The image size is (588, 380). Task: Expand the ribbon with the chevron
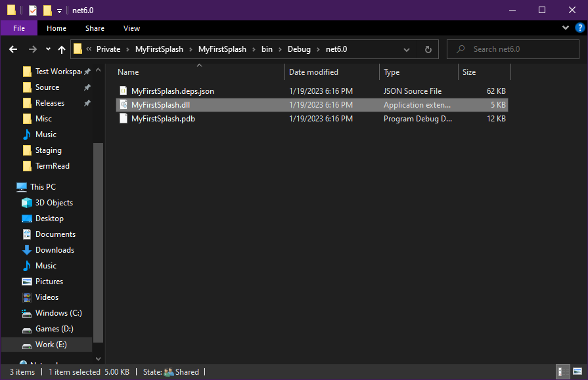(x=565, y=28)
